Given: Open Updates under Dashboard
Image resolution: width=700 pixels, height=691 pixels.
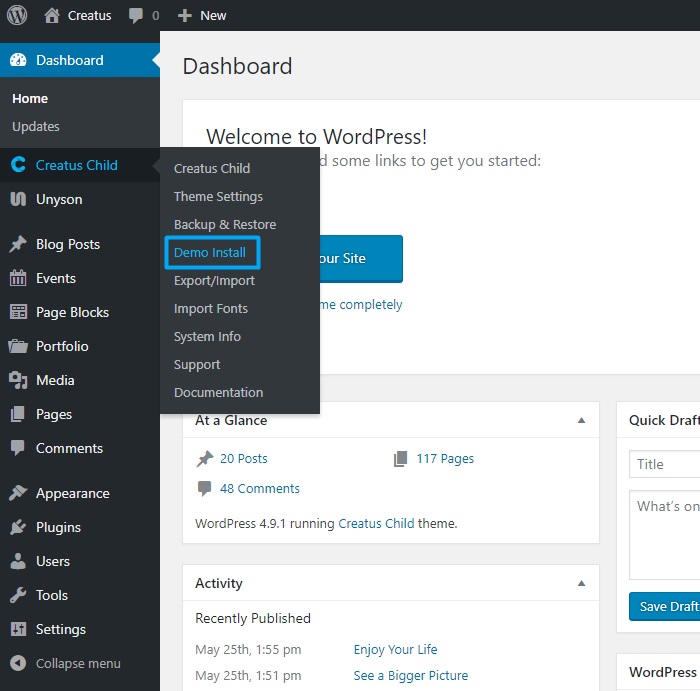Looking at the screenshot, I should 36,126.
